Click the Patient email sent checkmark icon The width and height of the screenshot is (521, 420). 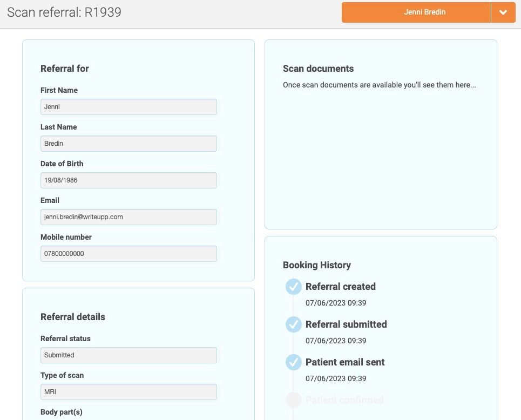point(293,362)
